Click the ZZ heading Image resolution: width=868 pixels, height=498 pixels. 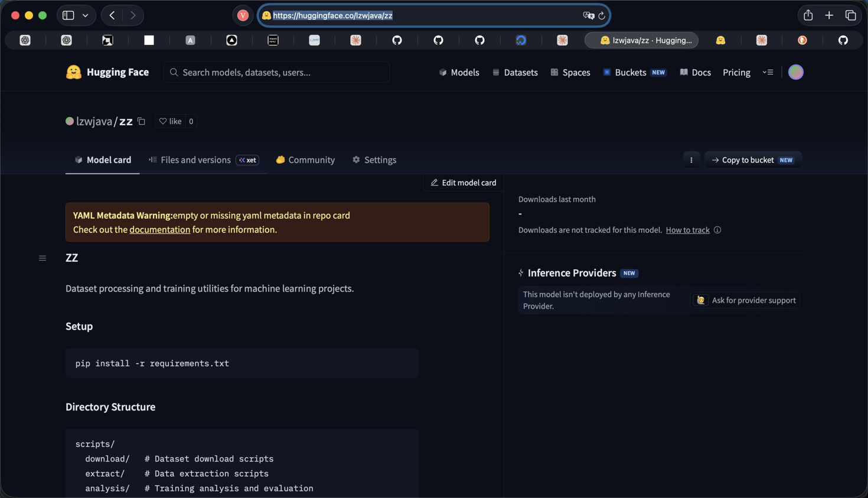tap(72, 258)
